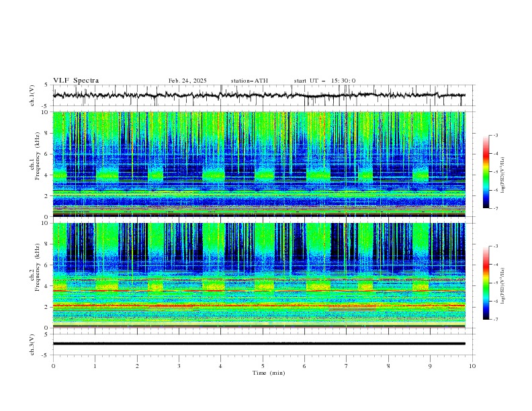
Task: Click the time axis tick label "0"
Action: [x=53, y=366]
